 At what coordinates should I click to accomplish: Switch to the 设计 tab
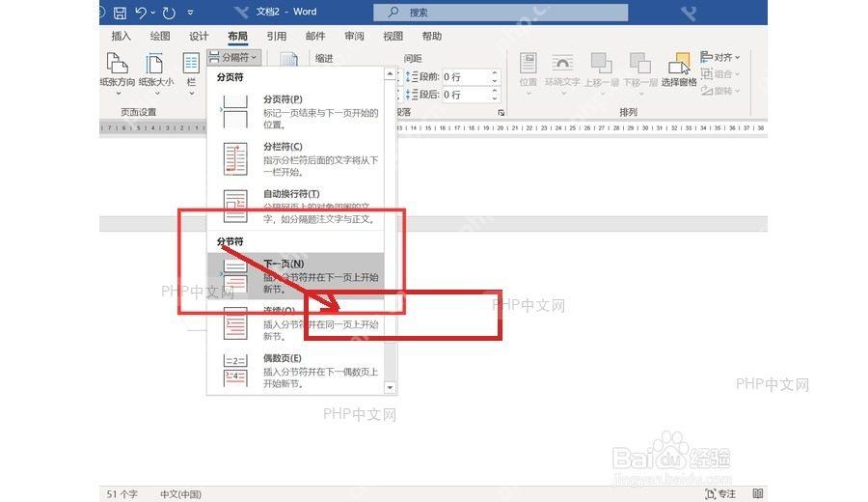tap(199, 36)
